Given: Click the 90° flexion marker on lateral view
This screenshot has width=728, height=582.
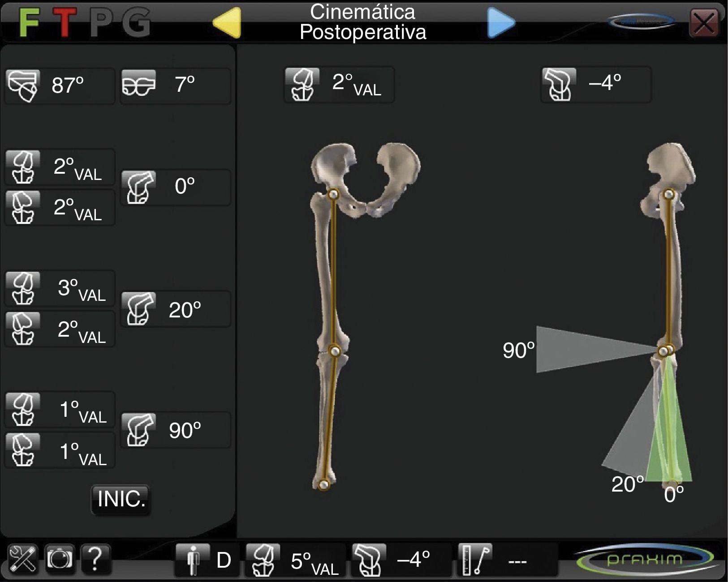Looking at the screenshot, I should (x=519, y=350).
